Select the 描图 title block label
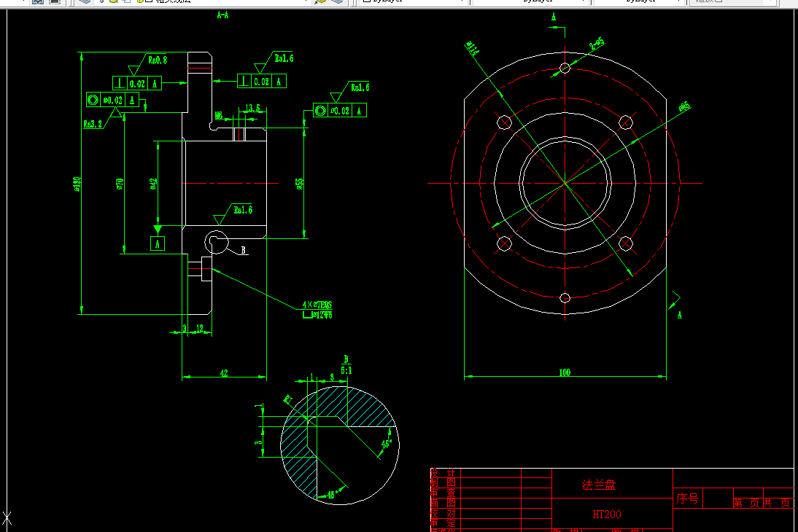The width and height of the screenshot is (798, 532). click(x=443, y=503)
